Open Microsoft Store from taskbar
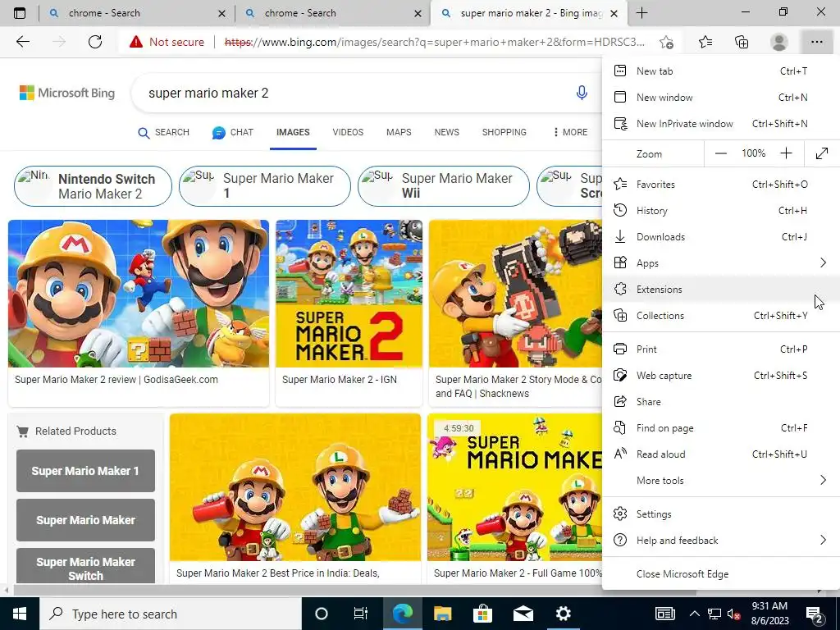The width and height of the screenshot is (840, 630). click(482, 614)
